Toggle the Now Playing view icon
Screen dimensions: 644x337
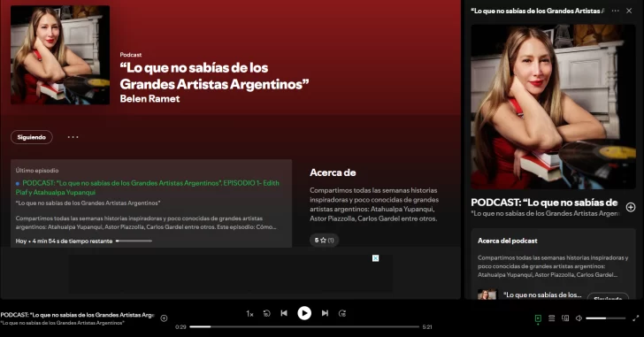[538, 318]
